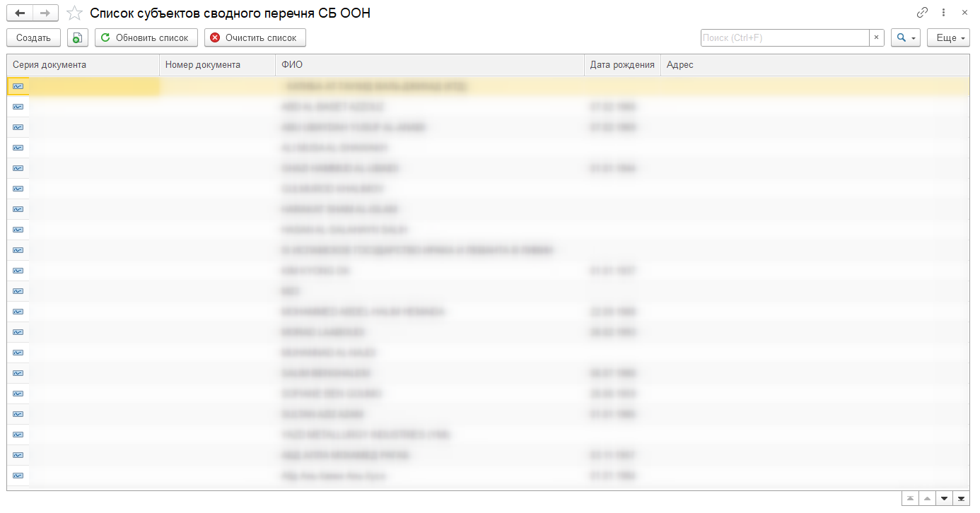
Task: Move down one row with down-arrow button
Action: click(944, 499)
